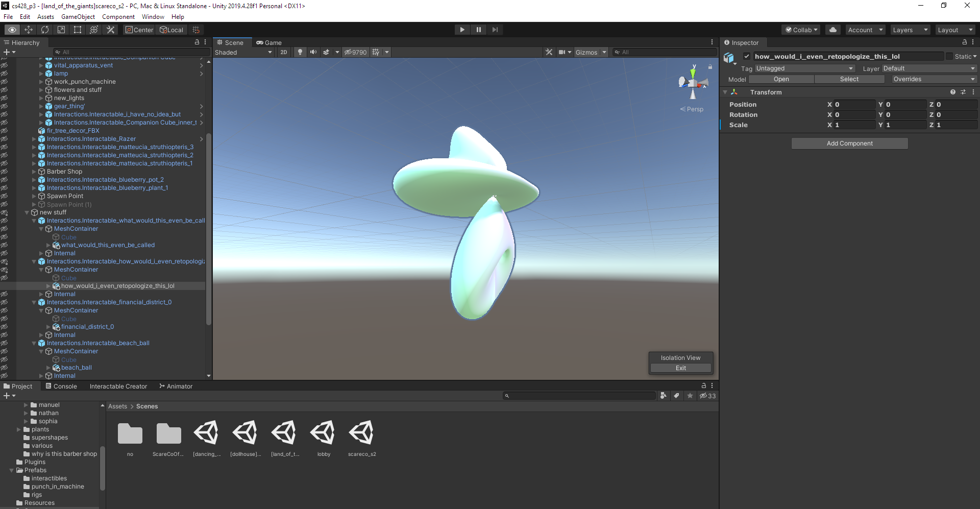
Task: Toggle the Static checkbox
Action: click(x=949, y=56)
